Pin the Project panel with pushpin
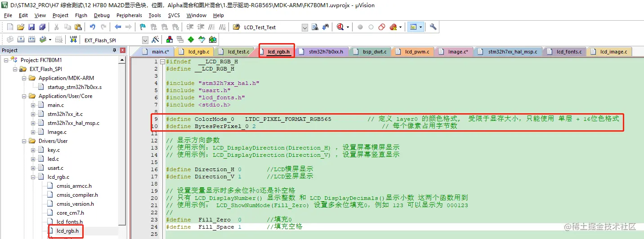 114,50
